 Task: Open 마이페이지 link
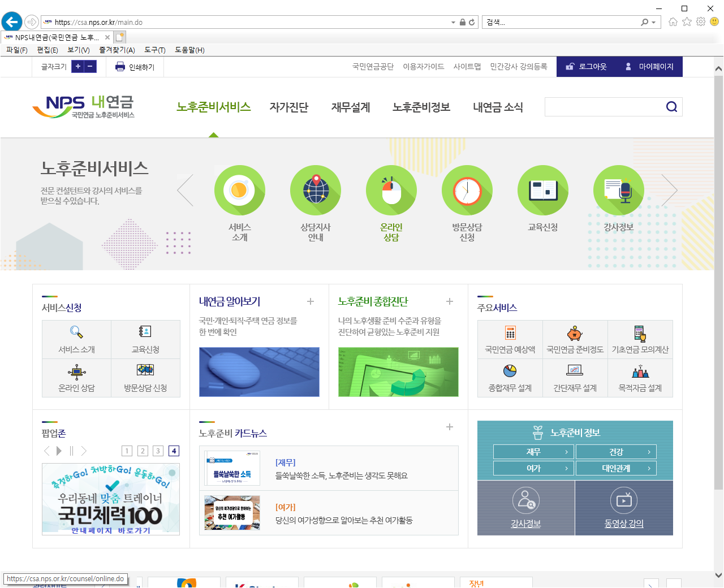(x=649, y=67)
